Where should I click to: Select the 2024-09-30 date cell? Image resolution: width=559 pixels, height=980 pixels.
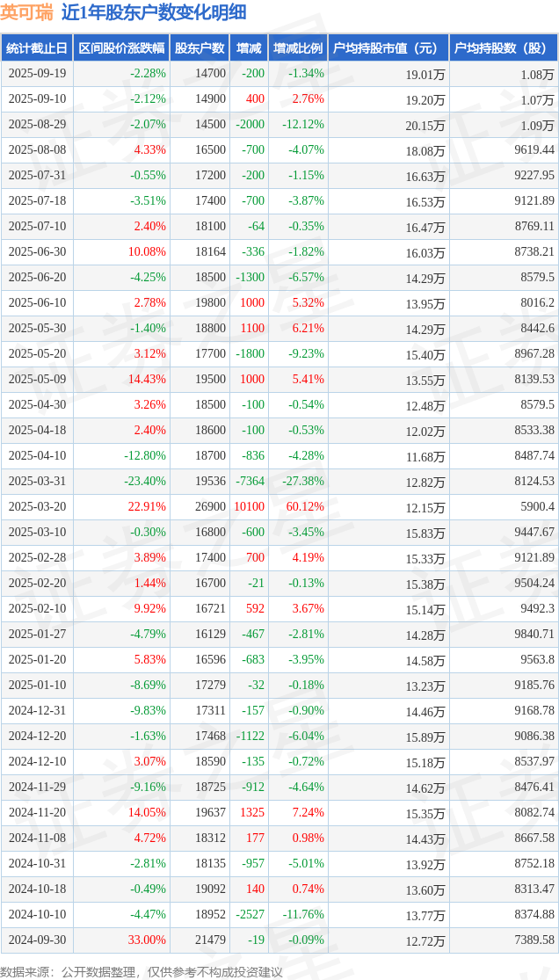tap(37, 940)
